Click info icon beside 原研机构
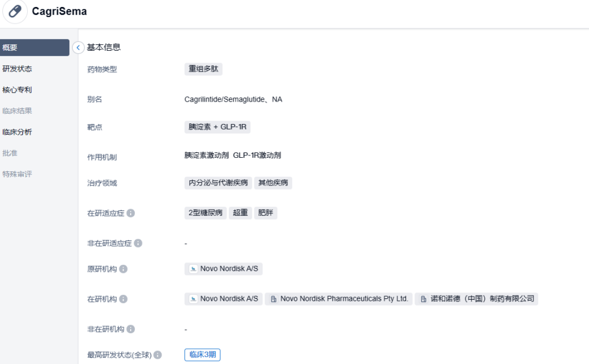Screen dimensions: 589x364 click(x=123, y=269)
